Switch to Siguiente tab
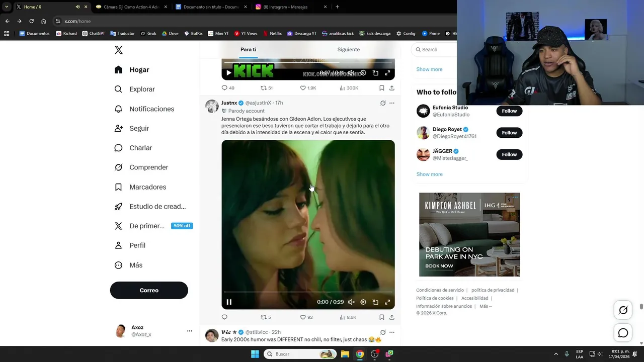Screen dimensions: 644x362 pyautogui.click(x=348, y=49)
